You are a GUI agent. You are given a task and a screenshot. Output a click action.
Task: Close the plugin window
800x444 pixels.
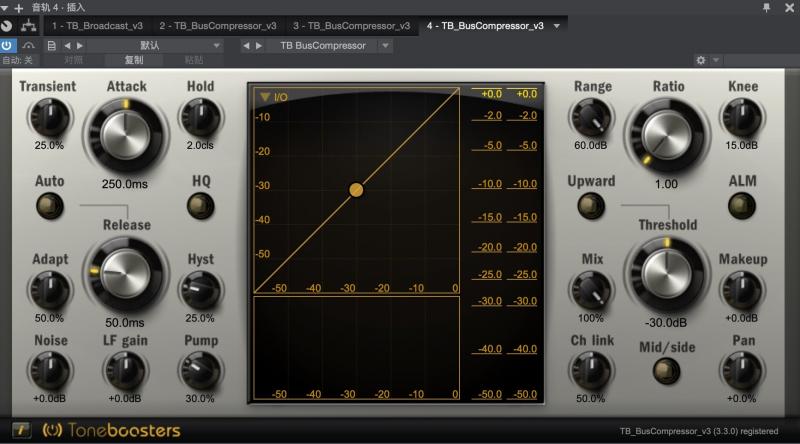789,7
